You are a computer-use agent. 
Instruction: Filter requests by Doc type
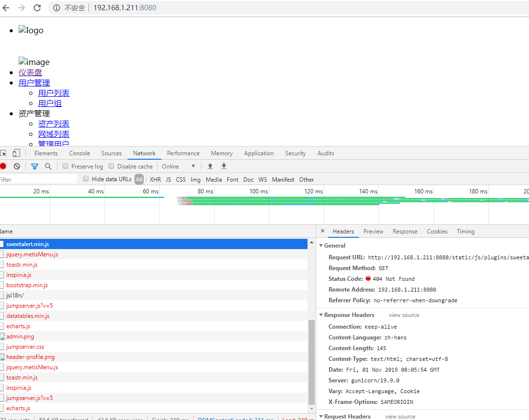[248, 180]
